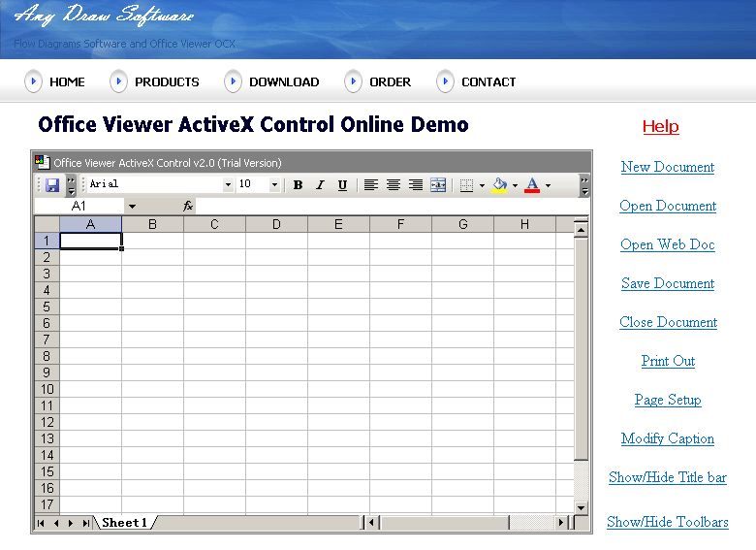Click the Show/Hide Toolbars link
This screenshot has height=550, width=756.
tap(667, 522)
